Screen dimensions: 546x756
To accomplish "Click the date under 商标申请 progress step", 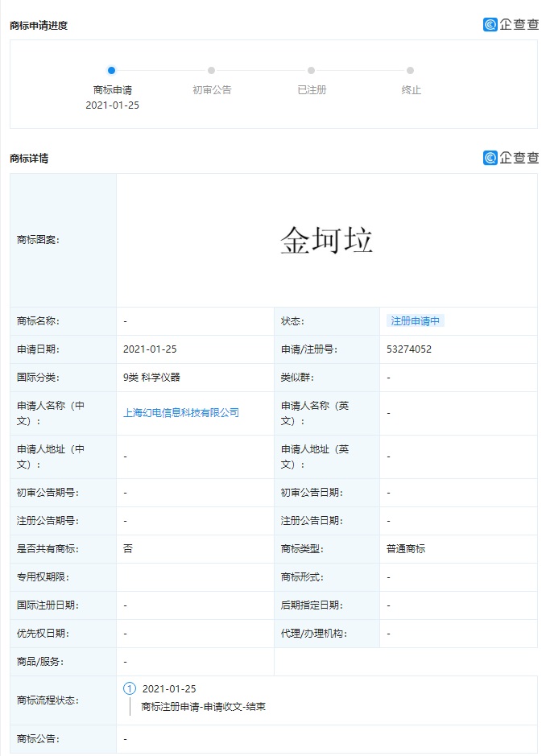I will (113, 105).
